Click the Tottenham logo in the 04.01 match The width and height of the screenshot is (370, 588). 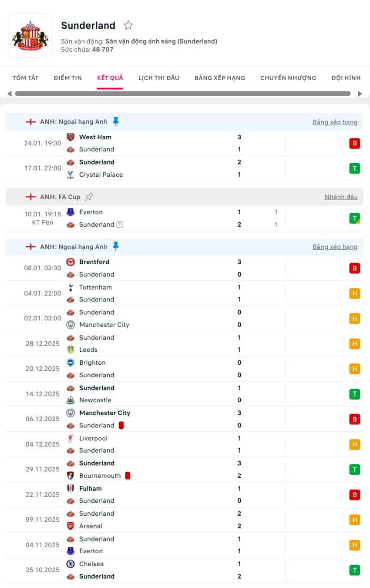click(70, 287)
